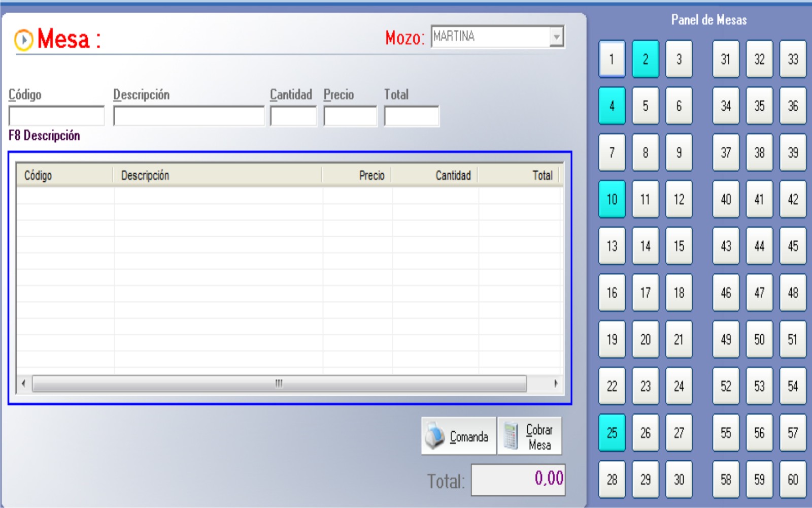Open the Mozo dropdown showing MARTINA
Screen dimensions: 812x508
click(x=557, y=37)
